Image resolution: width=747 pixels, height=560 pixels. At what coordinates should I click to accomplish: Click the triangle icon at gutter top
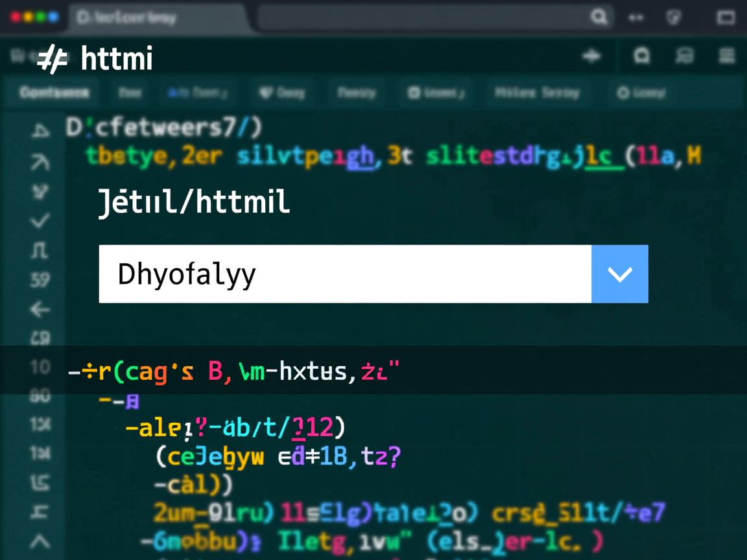coord(40,132)
